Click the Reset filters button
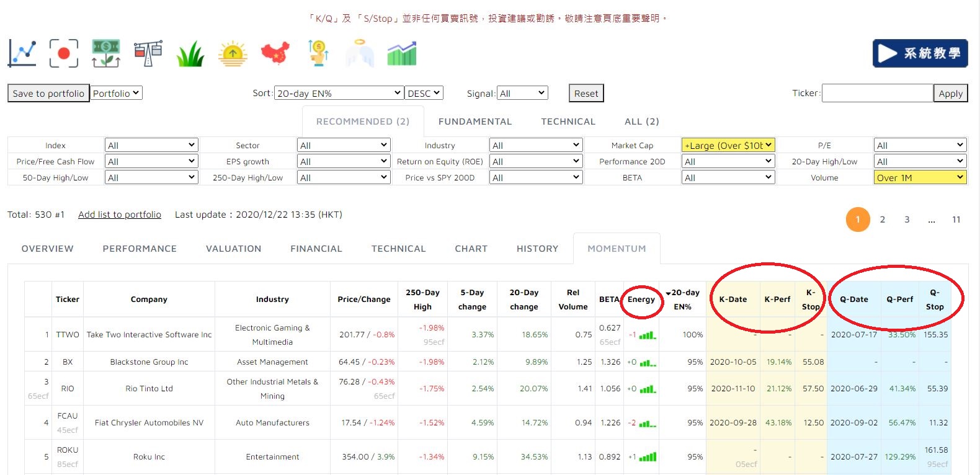 pyautogui.click(x=586, y=93)
